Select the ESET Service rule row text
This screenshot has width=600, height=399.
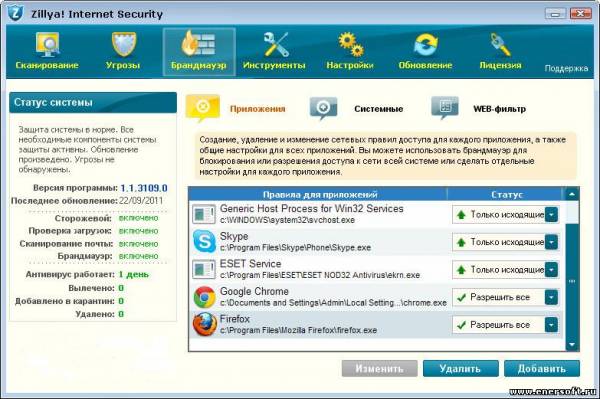tap(320, 269)
